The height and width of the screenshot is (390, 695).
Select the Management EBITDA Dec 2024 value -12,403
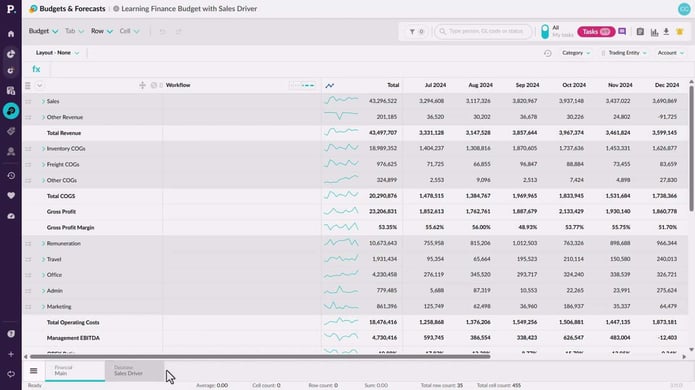(x=668, y=338)
